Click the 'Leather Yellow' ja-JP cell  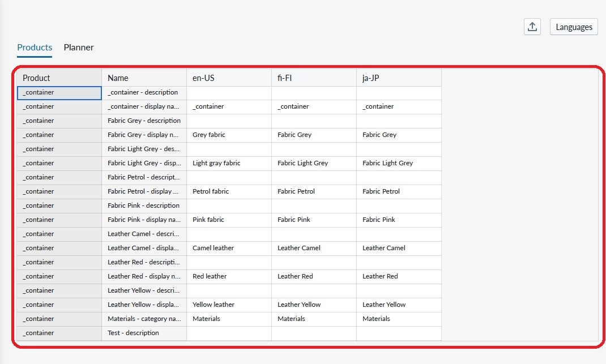(x=399, y=305)
